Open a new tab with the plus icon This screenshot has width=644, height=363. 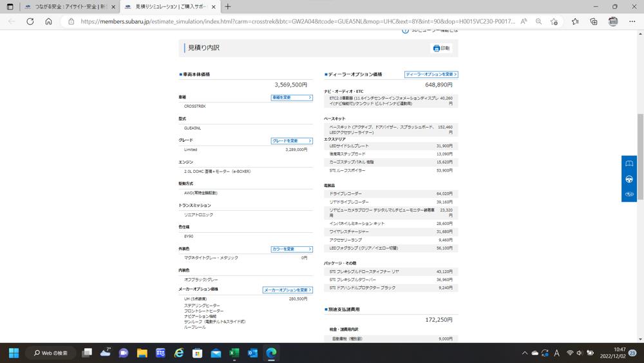coord(227,6)
